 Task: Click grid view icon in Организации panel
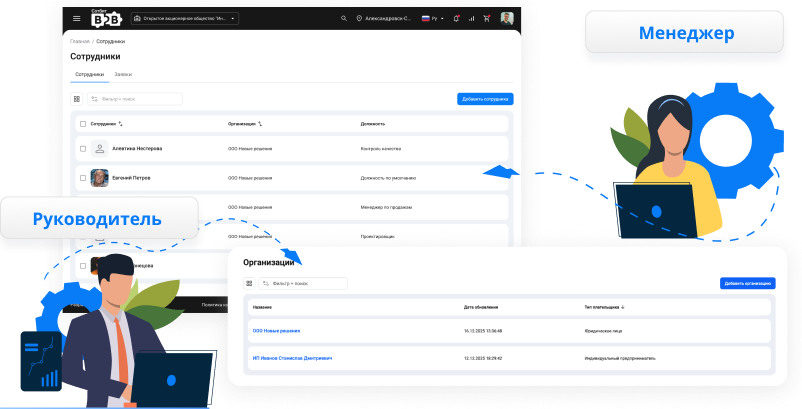tap(249, 283)
